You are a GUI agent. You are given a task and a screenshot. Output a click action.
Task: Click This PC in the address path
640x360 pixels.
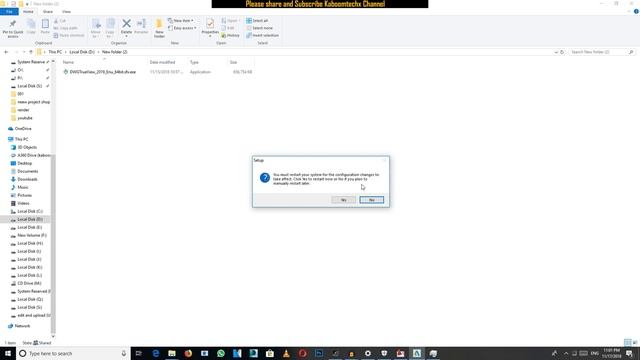(55, 52)
